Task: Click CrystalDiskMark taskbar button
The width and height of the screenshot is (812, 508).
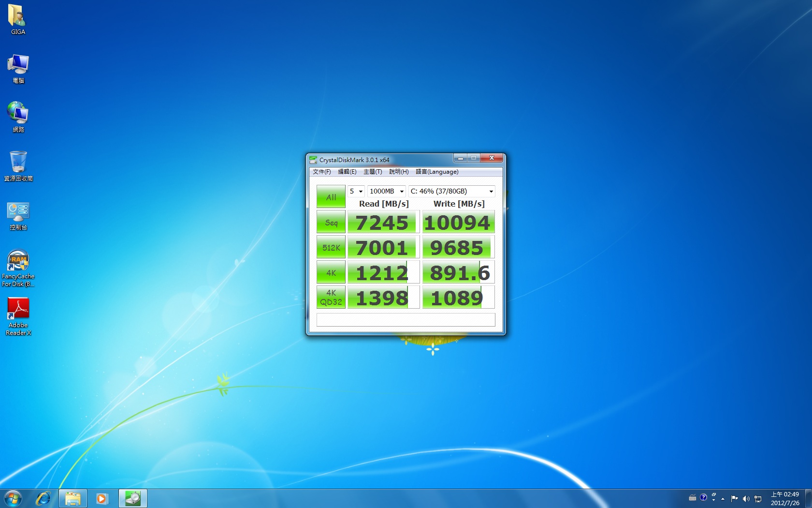Action: 132,498
